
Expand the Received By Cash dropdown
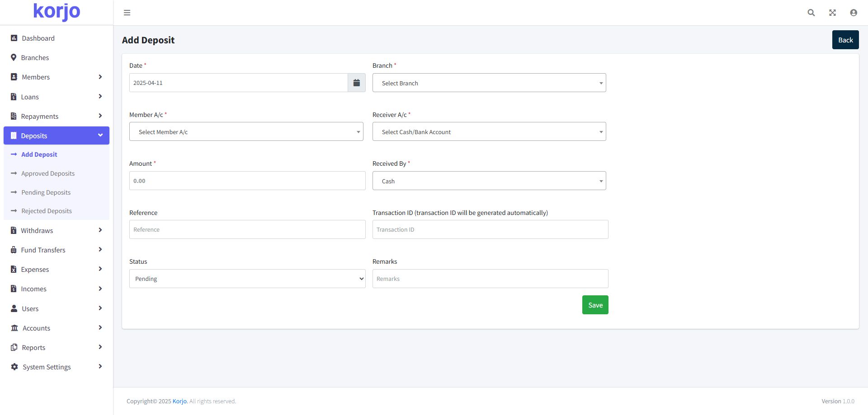pyautogui.click(x=489, y=181)
